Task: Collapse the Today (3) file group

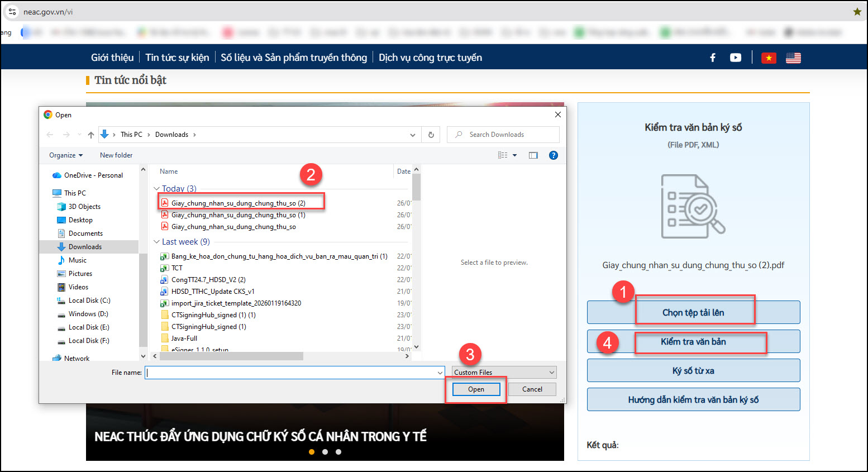Action: pos(156,189)
